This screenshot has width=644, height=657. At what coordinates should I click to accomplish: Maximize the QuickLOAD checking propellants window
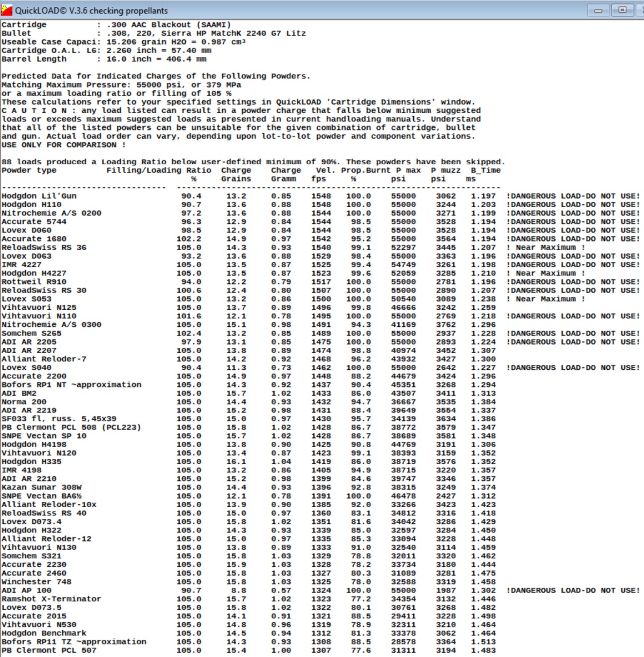tap(623, 10)
